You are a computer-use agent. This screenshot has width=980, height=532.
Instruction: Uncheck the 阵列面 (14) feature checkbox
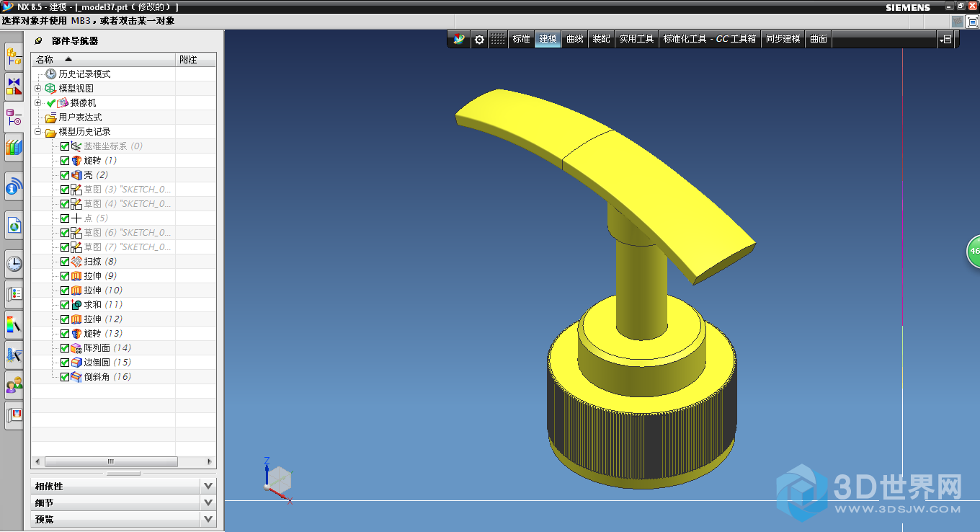65,348
